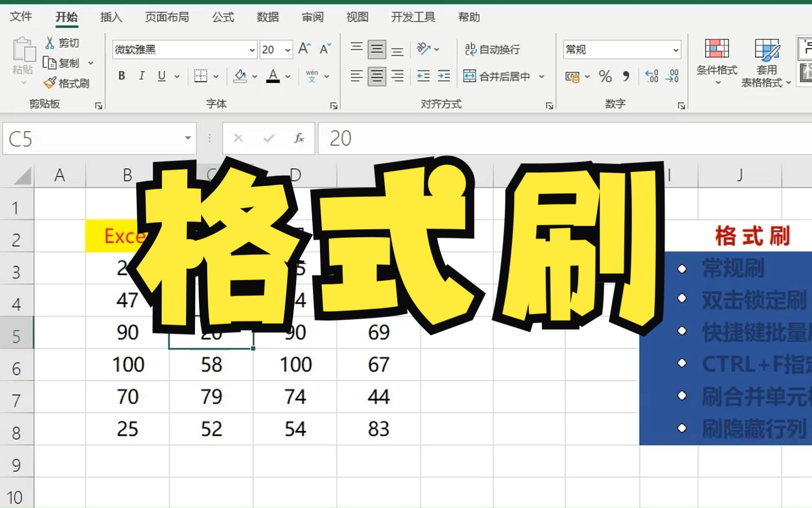This screenshot has height=508, width=812.
Task: Open the Help (帮助) tab
Action: pos(469,17)
